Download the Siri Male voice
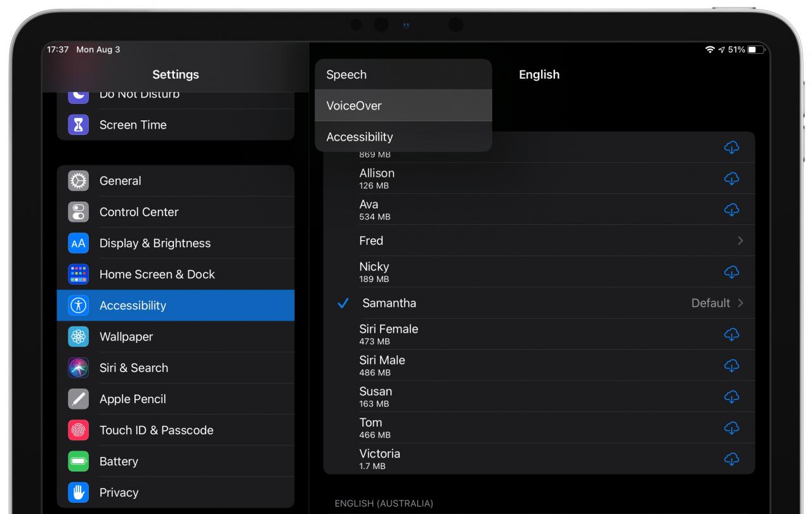This screenshot has height=514, width=812. click(731, 366)
